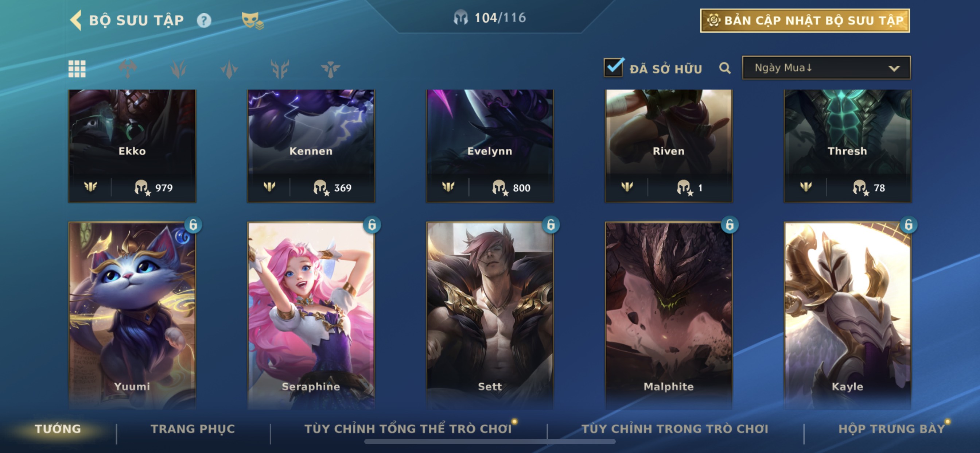Open Tùy Chỉnh Trong Trò Chơi tab
Image resolution: width=980 pixels, height=453 pixels.
point(674,429)
